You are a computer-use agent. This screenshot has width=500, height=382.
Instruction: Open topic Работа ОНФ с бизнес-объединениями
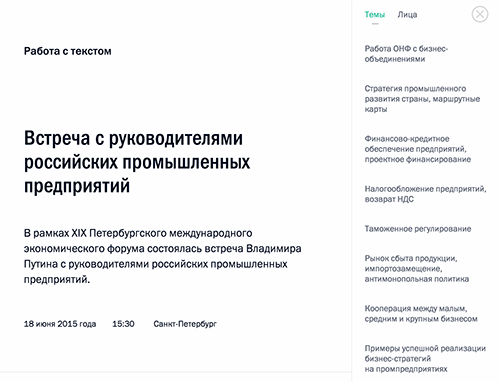[406, 54]
